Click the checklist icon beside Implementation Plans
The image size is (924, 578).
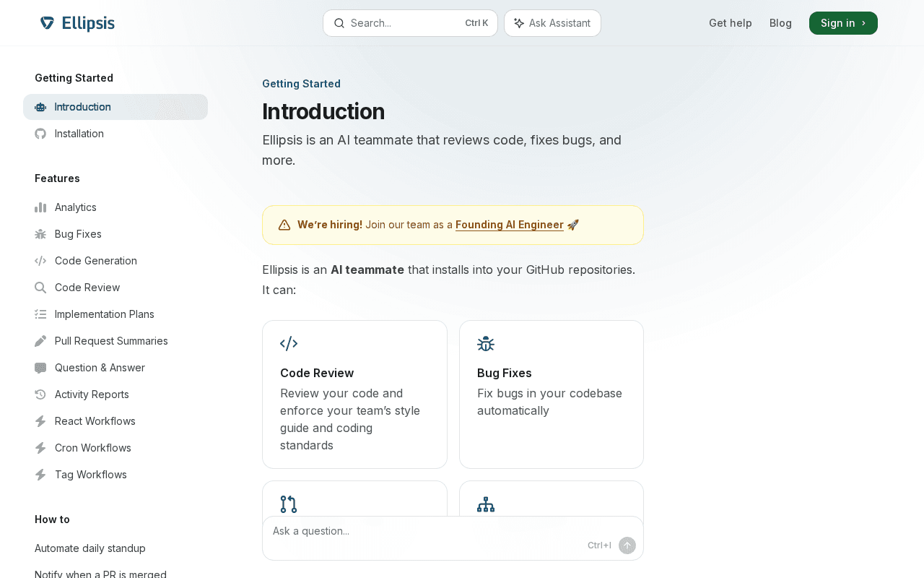coord(40,314)
